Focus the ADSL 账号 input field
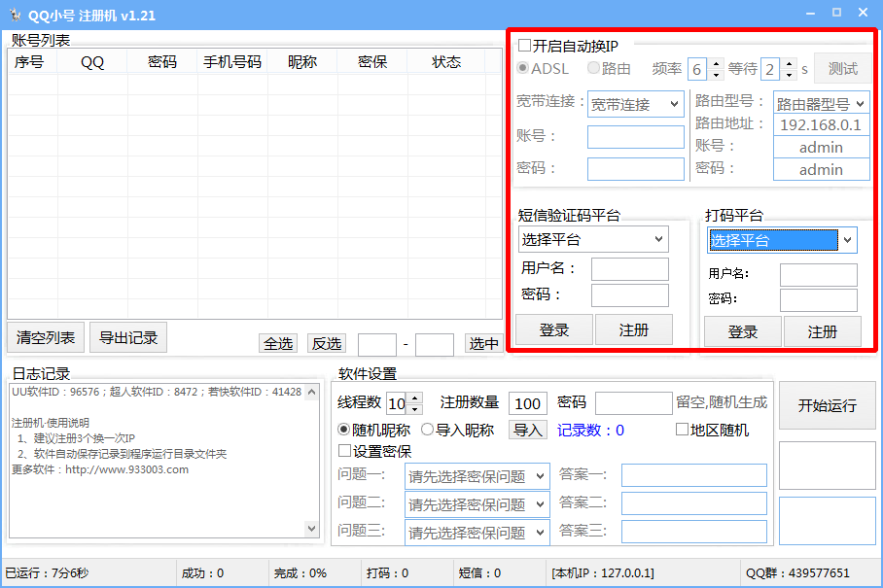Screen dimensions: 883x588 coord(636,137)
